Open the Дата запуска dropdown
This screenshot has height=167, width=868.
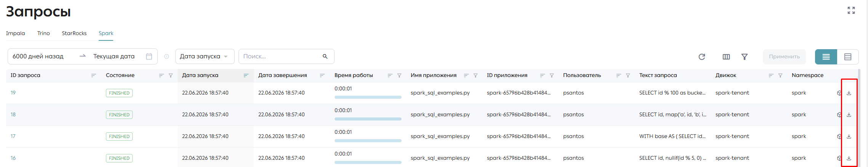click(x=204, y=56)
